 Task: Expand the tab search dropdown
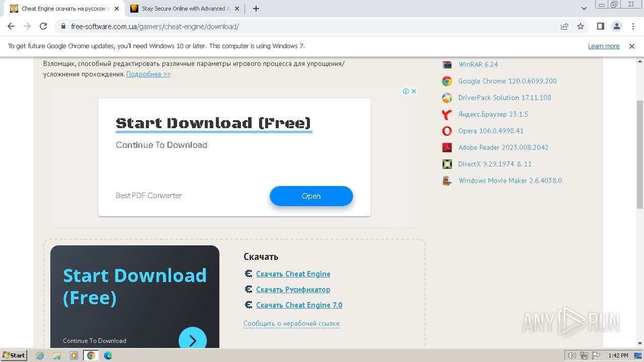pos(584,9)
